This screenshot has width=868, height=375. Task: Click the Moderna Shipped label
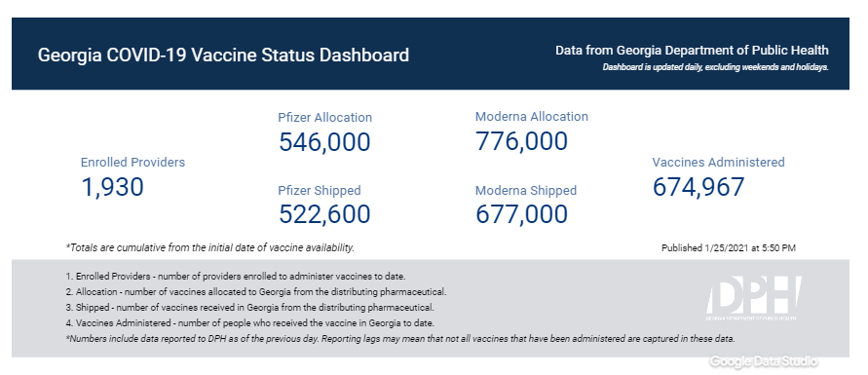526,191
